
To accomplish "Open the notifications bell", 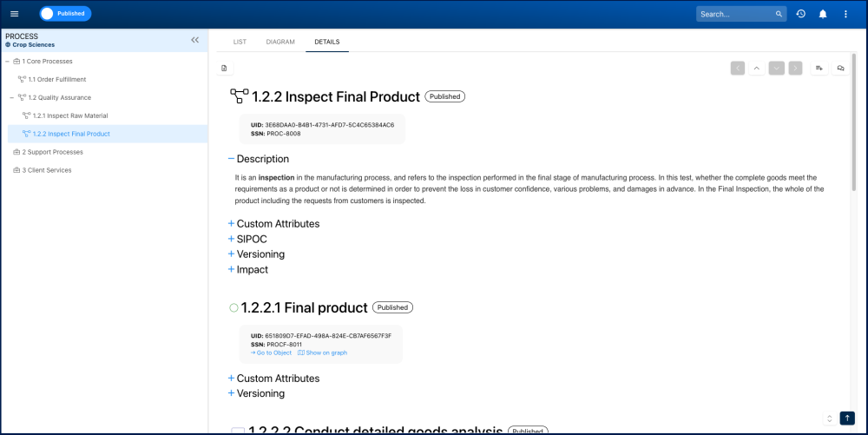I will (823, 14).
